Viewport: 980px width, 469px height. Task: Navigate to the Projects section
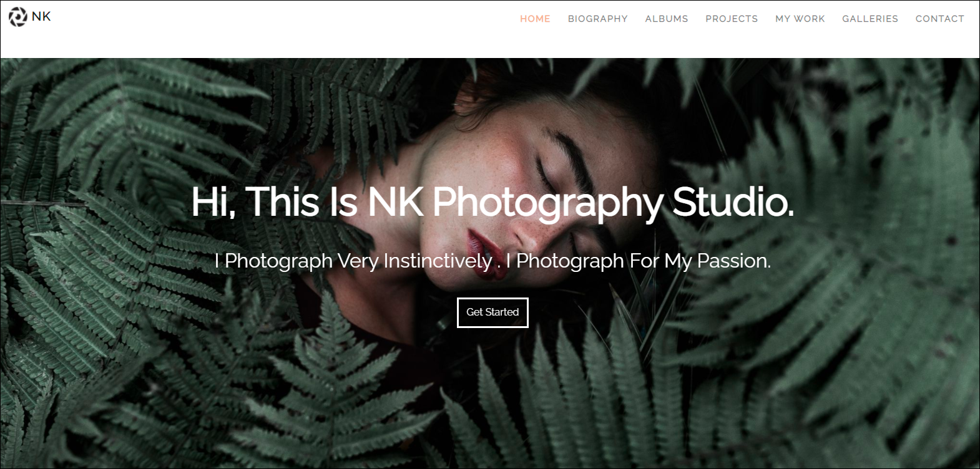pyautogui.click(x=732, y=19)
